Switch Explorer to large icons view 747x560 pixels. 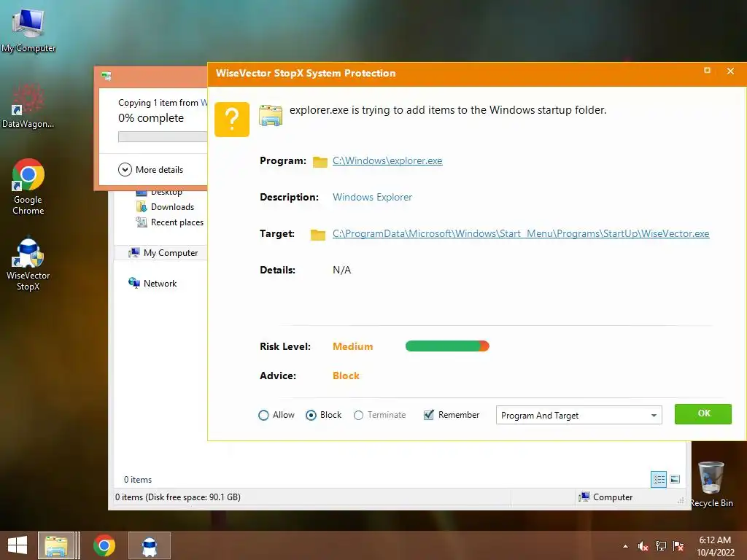(675, 480)
